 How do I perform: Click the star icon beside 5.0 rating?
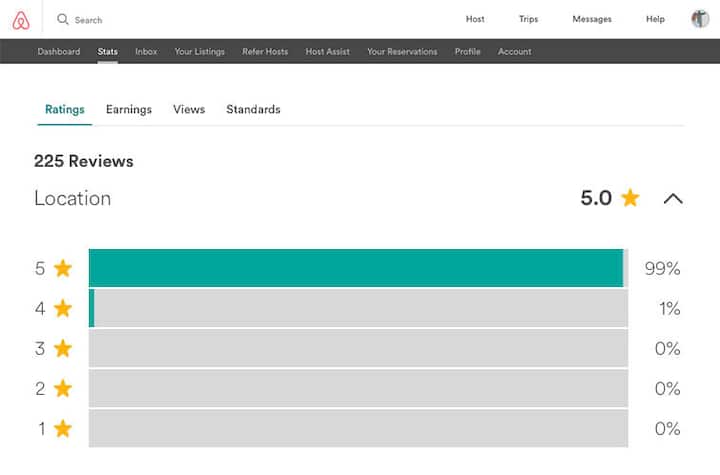tap(630, 198)
